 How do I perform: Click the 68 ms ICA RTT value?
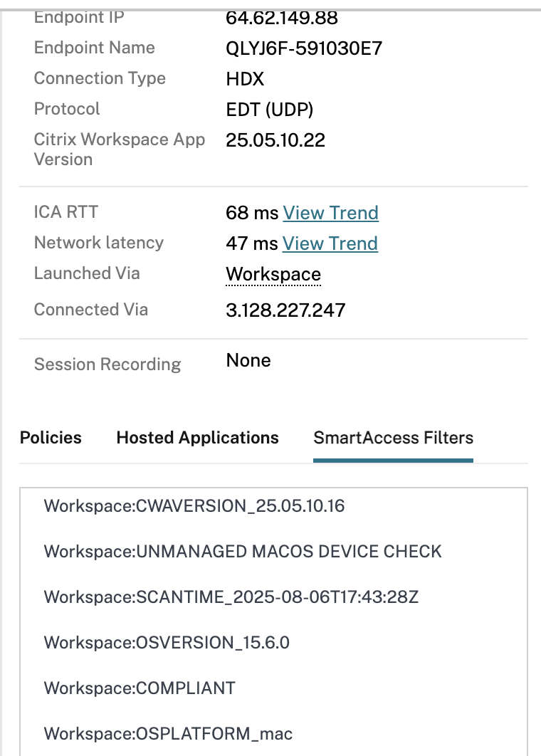tap(251, 213)
